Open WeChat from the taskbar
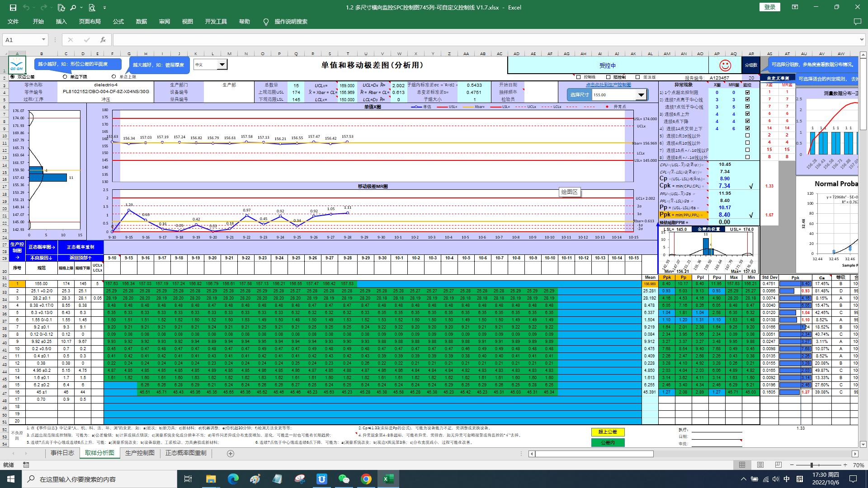Viewport: 868px width, 488px height. pos(344,479)
